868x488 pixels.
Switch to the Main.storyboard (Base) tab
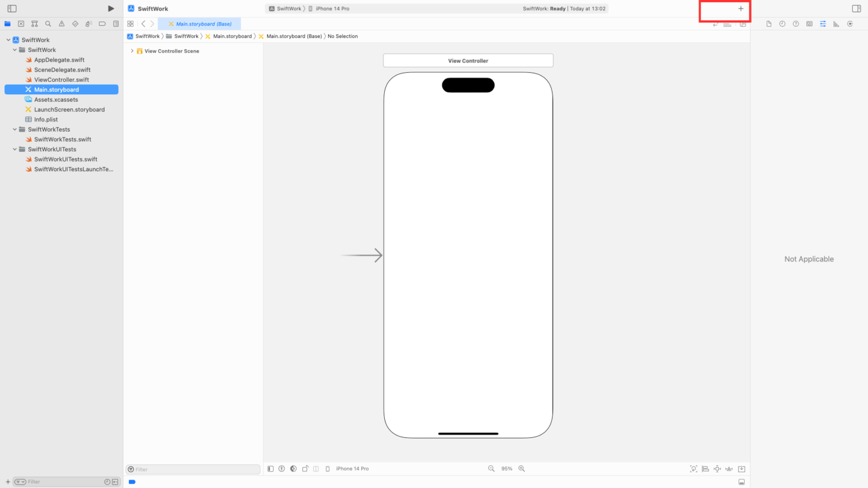[200, 24]
